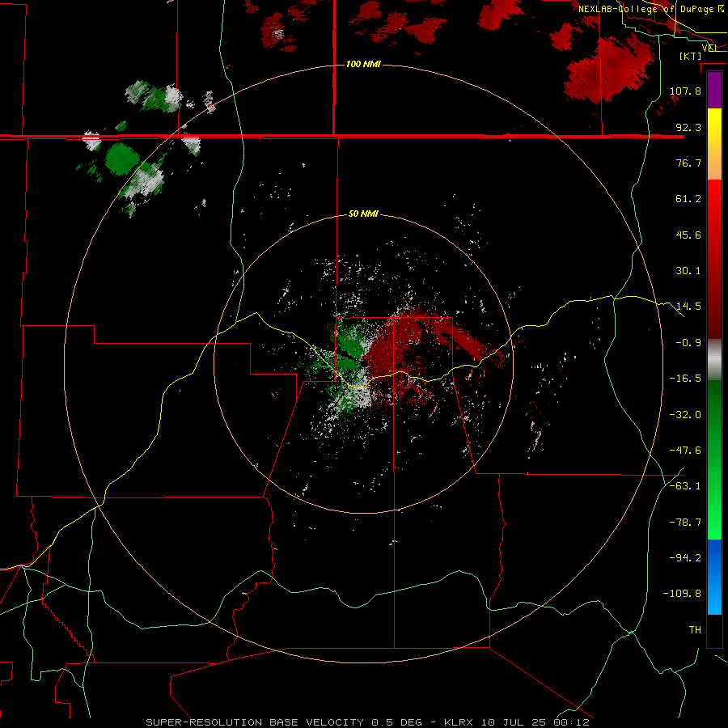
Task: Click the -16.5 value on the velocity scale
Action: pos(685,379)
